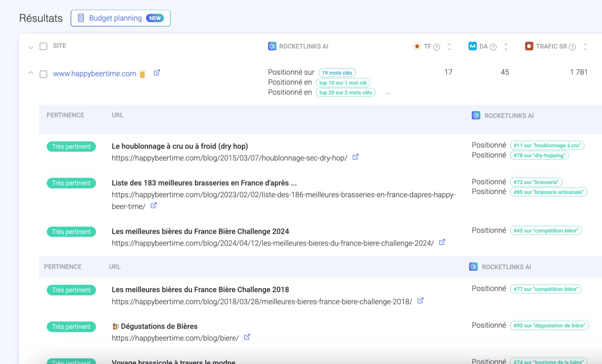Viewport: 602px width, 364px height.
Task: Sort by DA column arrows
Action: [x=506, y=47]
